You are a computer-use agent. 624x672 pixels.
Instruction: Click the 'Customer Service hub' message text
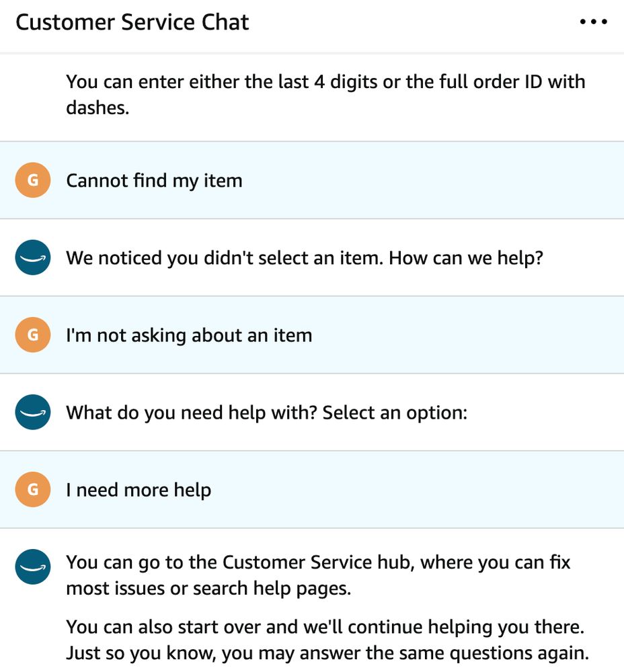318,575
